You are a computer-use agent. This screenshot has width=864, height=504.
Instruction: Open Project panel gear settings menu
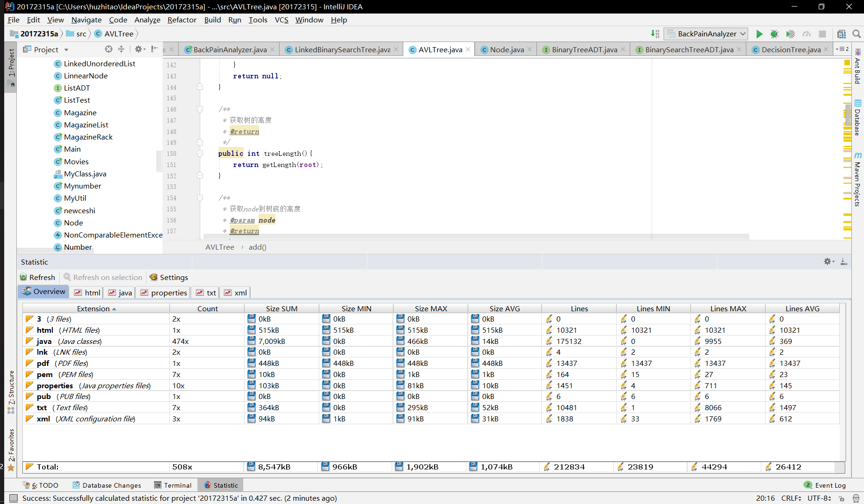[140, 49]
